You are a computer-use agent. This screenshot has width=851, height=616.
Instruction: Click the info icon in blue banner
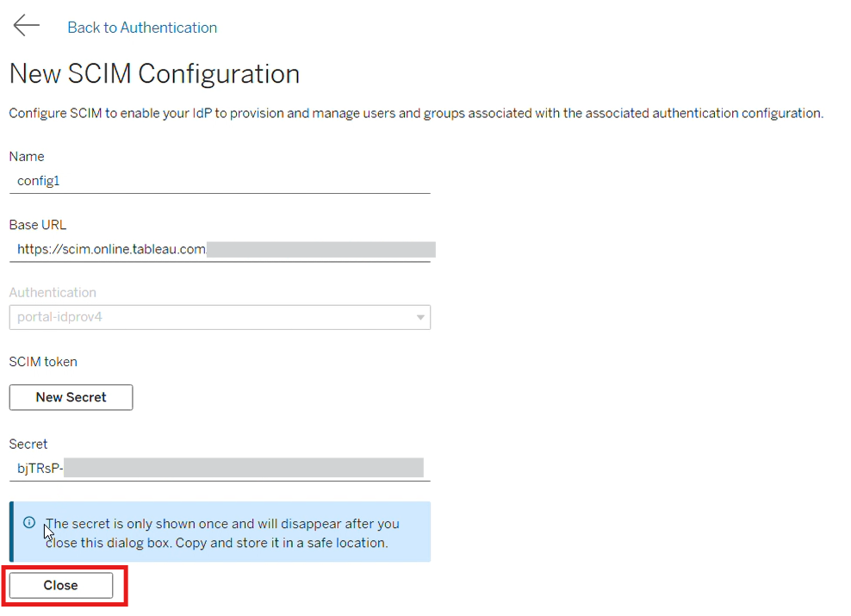(29, 523)
